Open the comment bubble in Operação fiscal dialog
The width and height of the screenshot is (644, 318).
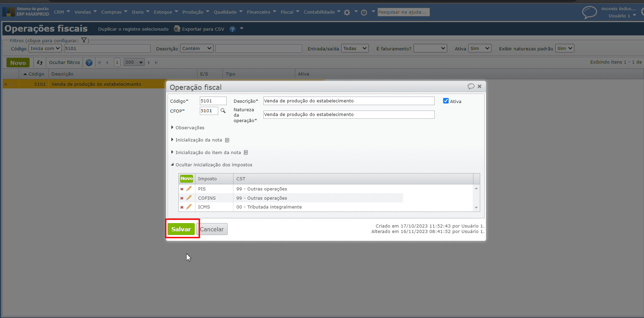coord(471,86)
